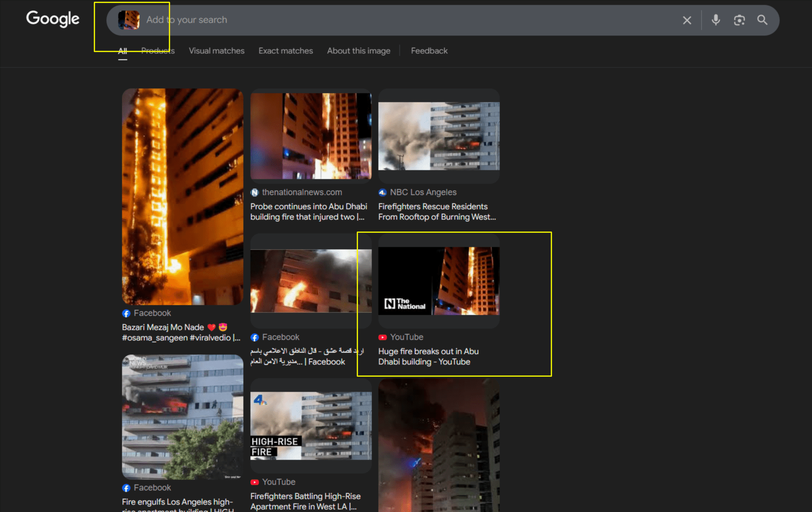Image resolution: width=812 pixels, height=512 pixels.
Task: Open the thenationalnews.com fire thumbnail
Action: [311, 136]
